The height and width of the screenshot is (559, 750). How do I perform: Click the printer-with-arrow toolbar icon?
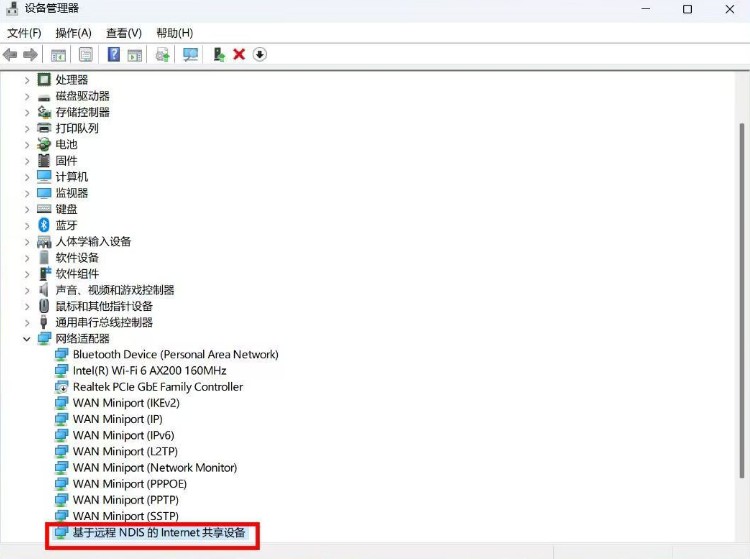(x=162, y=54)
